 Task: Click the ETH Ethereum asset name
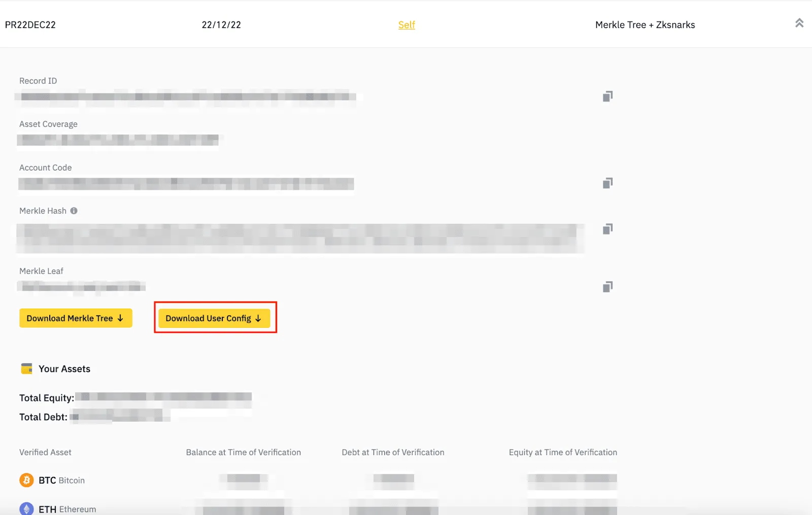pyautogui.click(x=67, y=509)
